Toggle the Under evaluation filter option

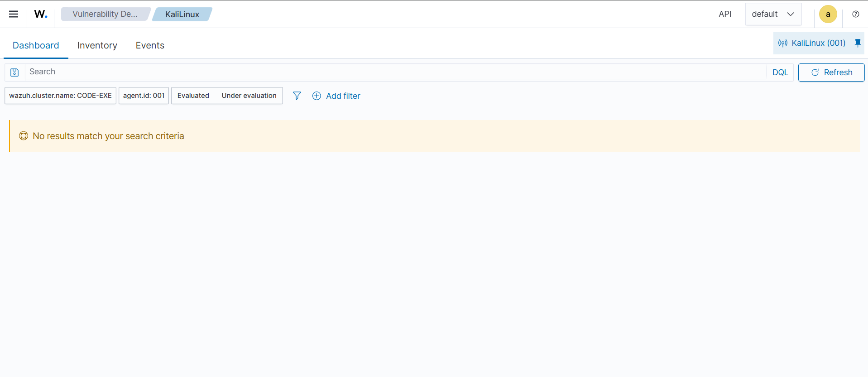(249, 96)
